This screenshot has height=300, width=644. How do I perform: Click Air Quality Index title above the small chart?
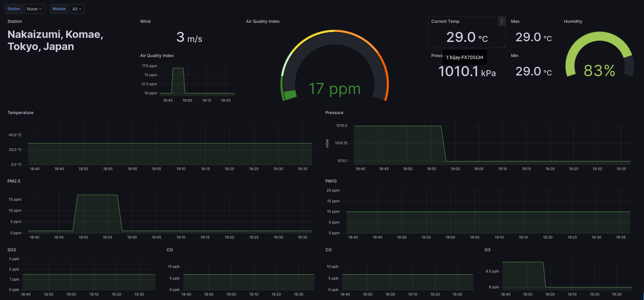(x=157, y=55)
